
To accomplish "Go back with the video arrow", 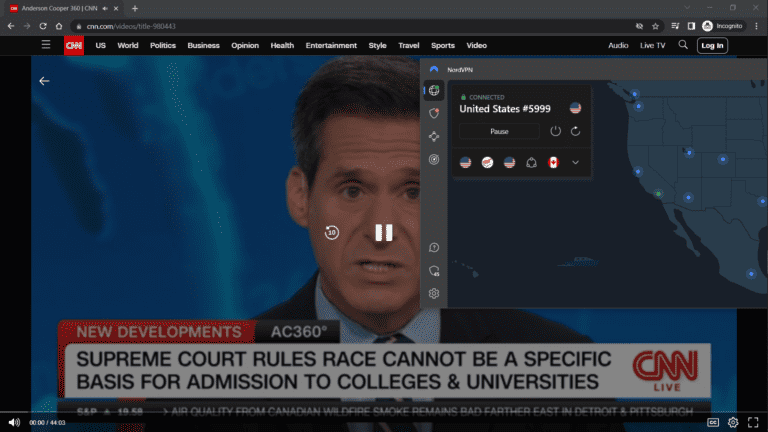I will [x=44, y=81].
